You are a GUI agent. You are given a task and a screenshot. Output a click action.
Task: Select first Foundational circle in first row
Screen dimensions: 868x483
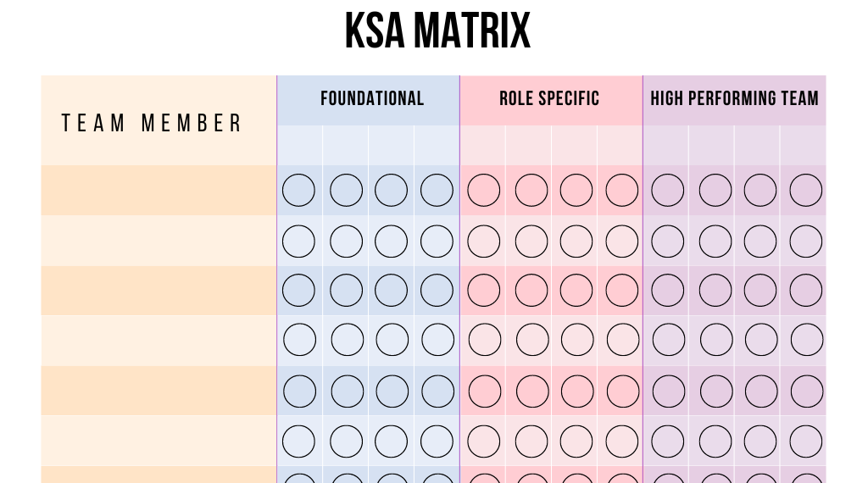pos(298,191)
